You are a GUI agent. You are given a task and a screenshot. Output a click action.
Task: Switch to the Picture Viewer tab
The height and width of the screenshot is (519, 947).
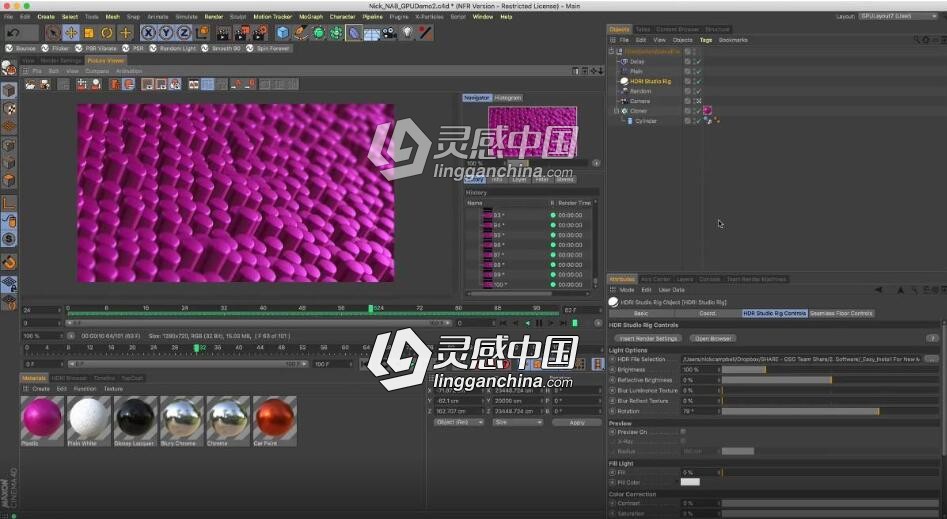tap(106, 60)
